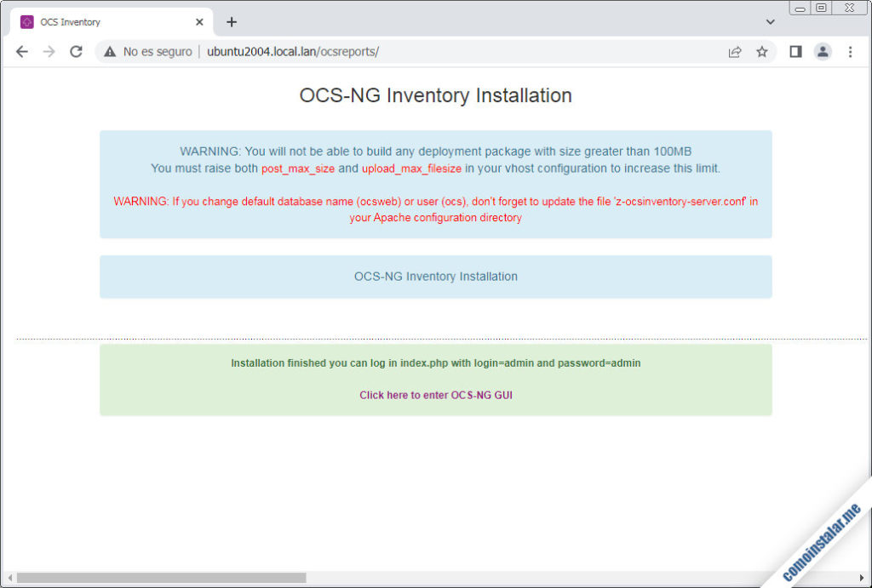Click the grayed forward navigation arrow
The width and height of the screenshot is (872, 588).
(x=49, y=51)
